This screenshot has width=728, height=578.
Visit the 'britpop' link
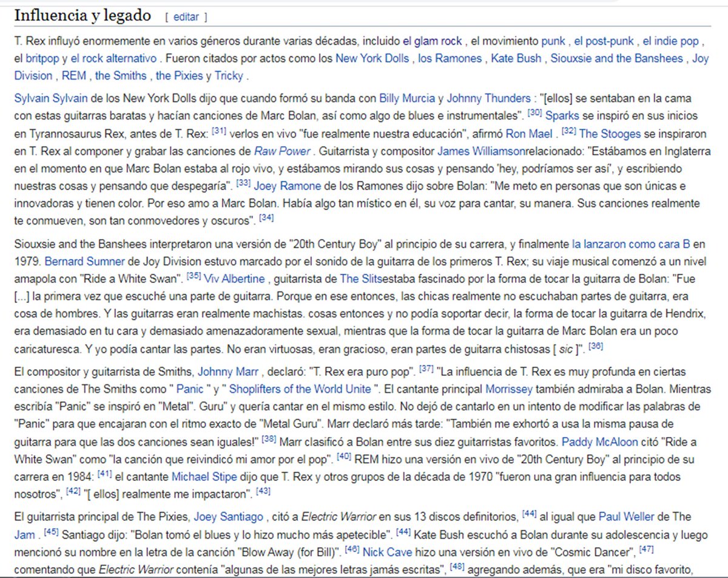click(x=42, y=59)
